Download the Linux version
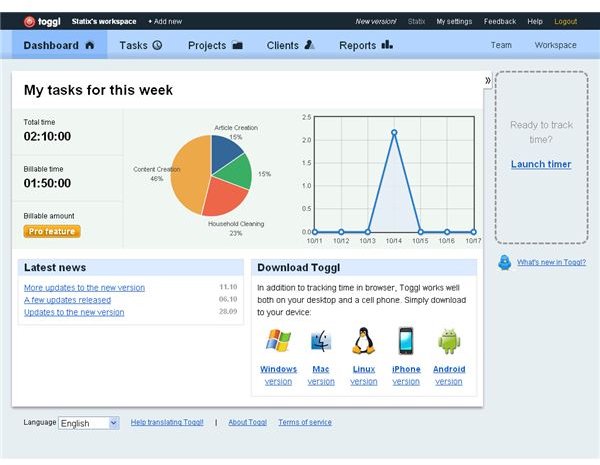The width and height of the screenshot is (600, 465). click(x=364, y=375)
